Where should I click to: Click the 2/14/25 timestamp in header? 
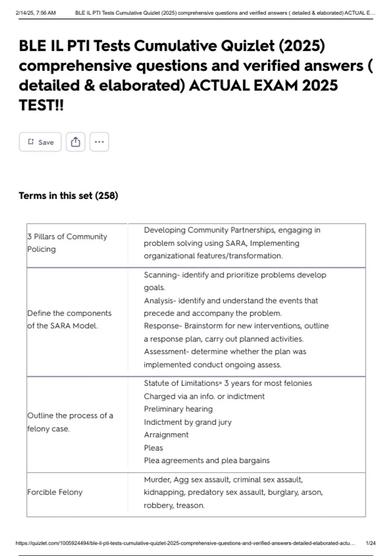coord(36,13)
